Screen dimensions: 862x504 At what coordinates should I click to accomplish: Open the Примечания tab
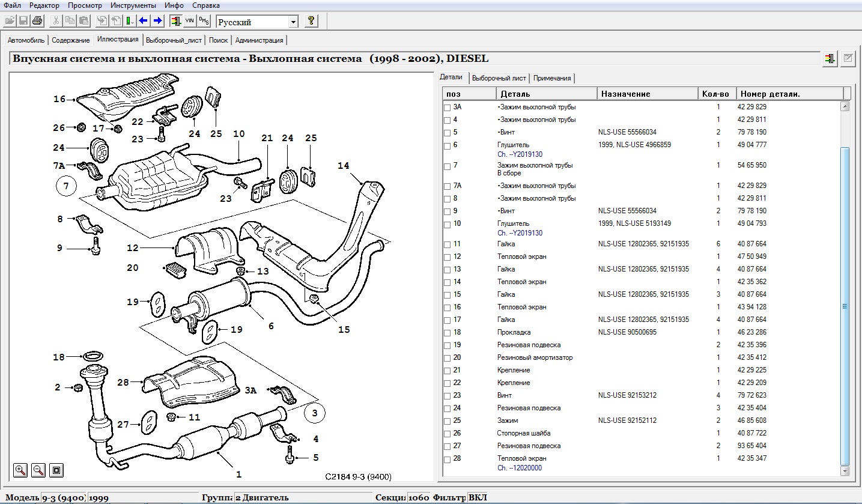(x=552, y=78)
